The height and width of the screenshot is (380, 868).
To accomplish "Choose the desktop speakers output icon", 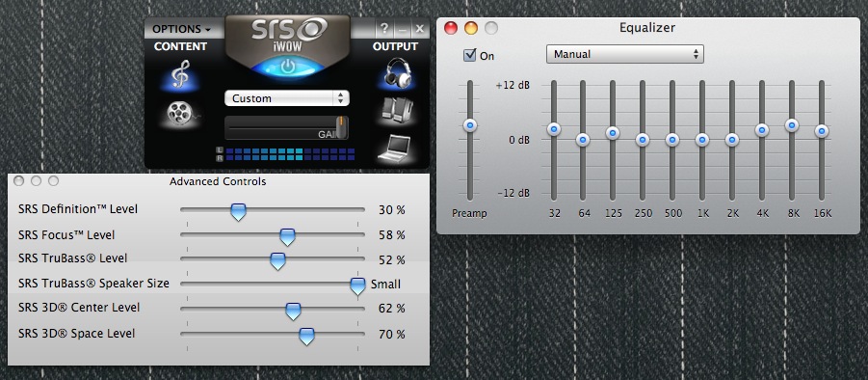I will point(396,110).
